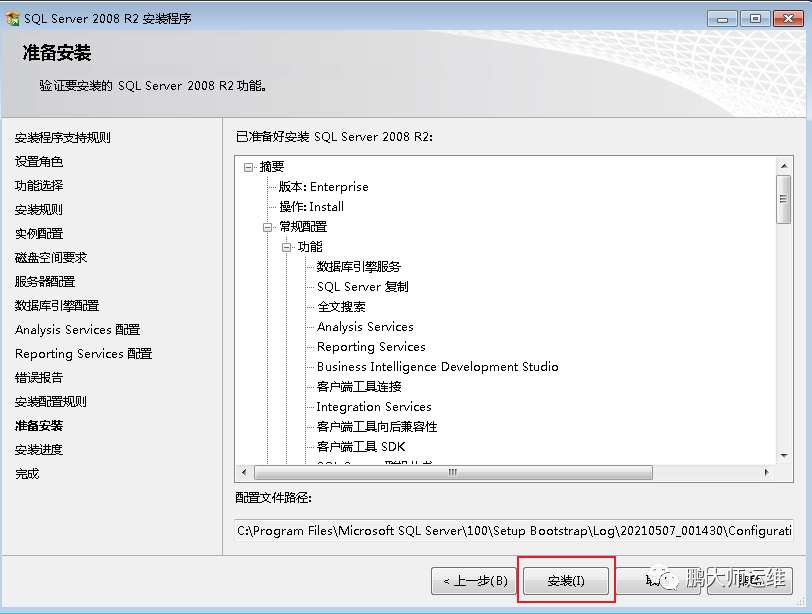Click 错误报告 step in sidebar

[39, 378]
